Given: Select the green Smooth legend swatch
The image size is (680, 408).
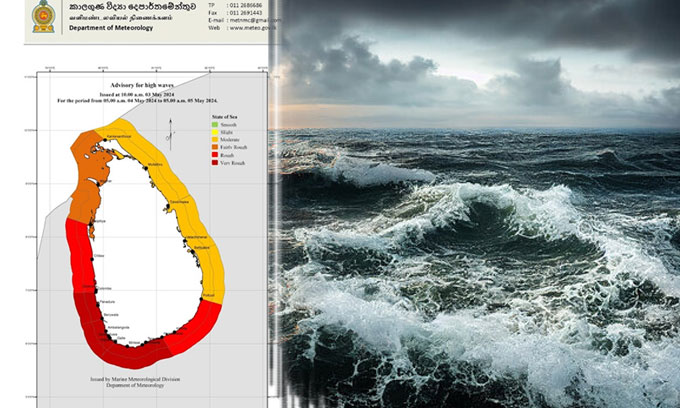Looking at the screenshot, I should tap(215, 124).
